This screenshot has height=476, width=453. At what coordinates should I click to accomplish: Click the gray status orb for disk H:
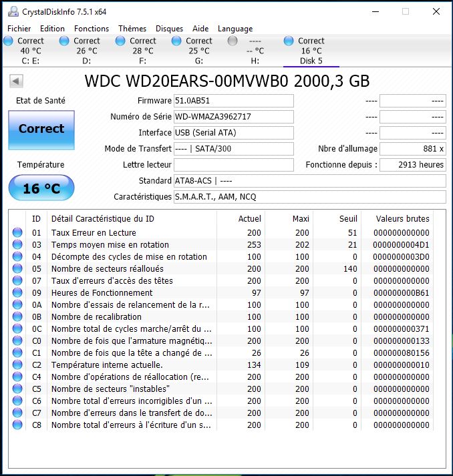click(x=233, y=41)
